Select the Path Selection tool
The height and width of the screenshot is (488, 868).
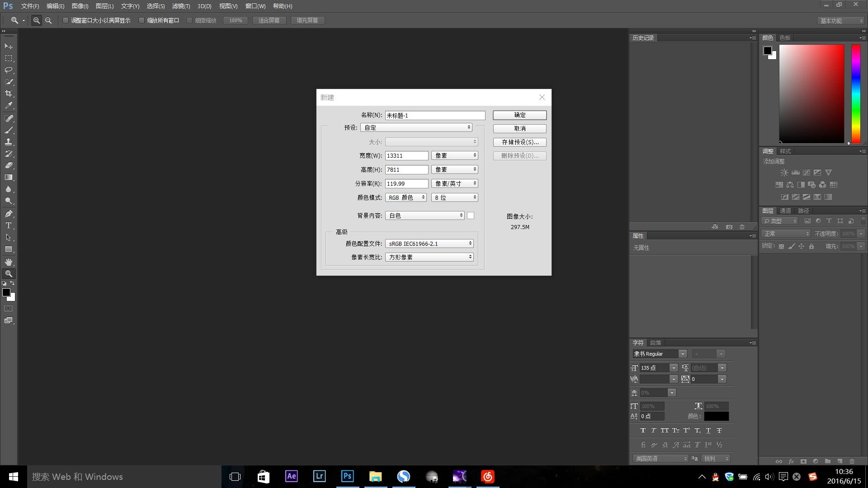9,237
